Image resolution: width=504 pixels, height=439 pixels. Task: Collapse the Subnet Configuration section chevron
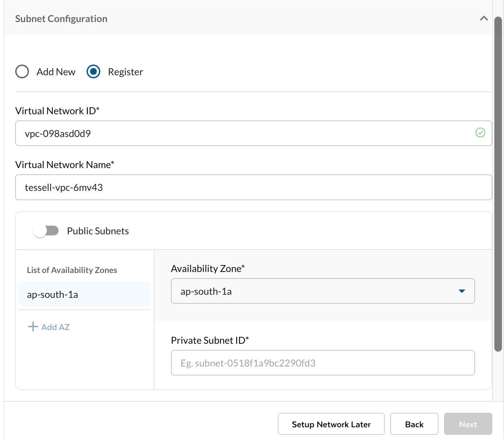pyautogui.click(x=484, y=18)
